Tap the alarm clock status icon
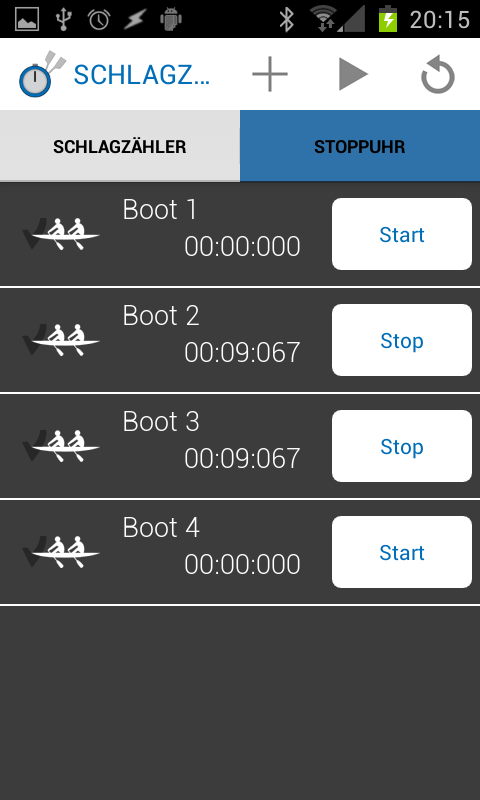The height and width of the screenshot is (800, 480). click(x=99, y=20)
